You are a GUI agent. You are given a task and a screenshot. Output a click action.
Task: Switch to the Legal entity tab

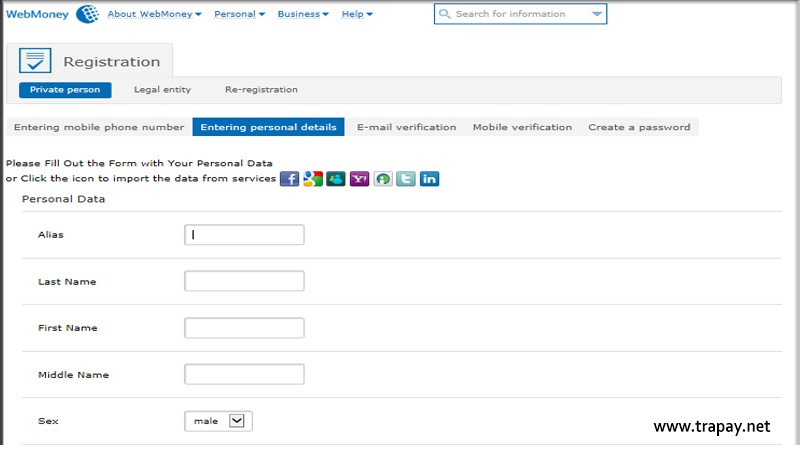(162, 90)
